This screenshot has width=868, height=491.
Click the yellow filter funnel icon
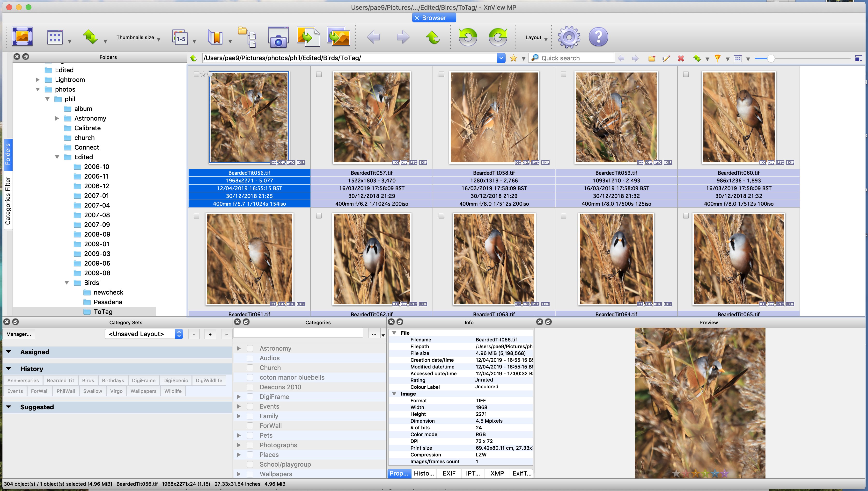coord(718,58)
